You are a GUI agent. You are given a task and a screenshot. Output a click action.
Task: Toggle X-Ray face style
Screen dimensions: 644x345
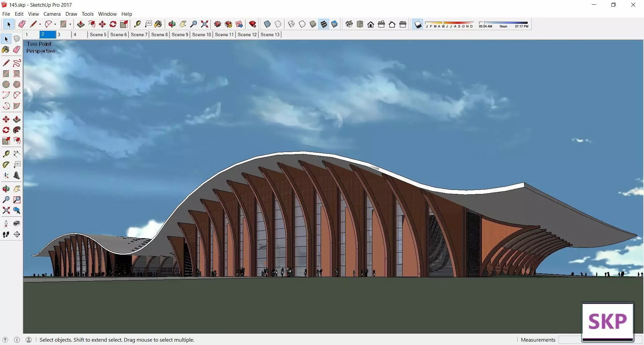click(267, 24)
